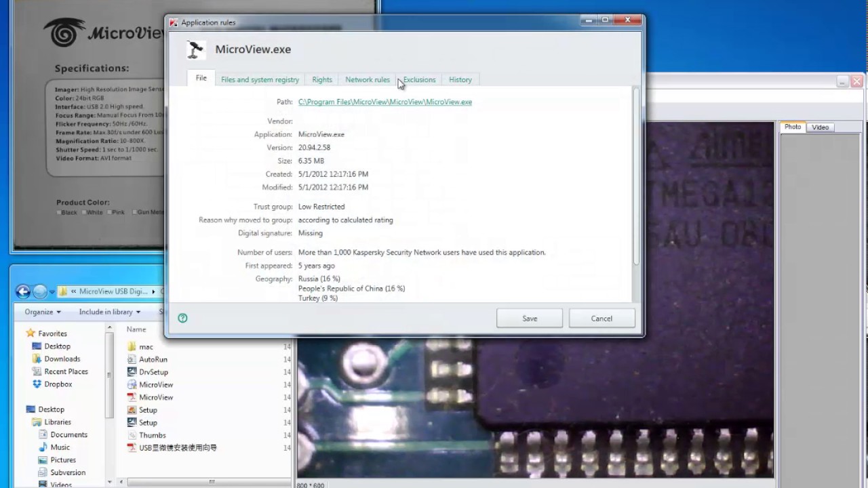Open the MicroView.exe path link
The height and width of the screenshot is (488, 868).
(x=385, y=102)
